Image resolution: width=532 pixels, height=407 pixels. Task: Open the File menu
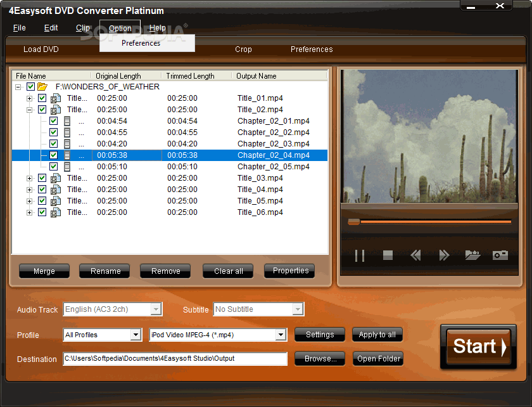tap(20, 28)
